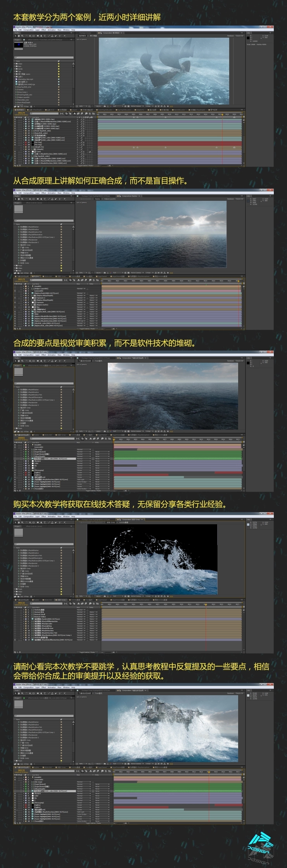
Task: Hide layer 16 VRaySelfIllumination in first timeline
Action: point(15,122)
